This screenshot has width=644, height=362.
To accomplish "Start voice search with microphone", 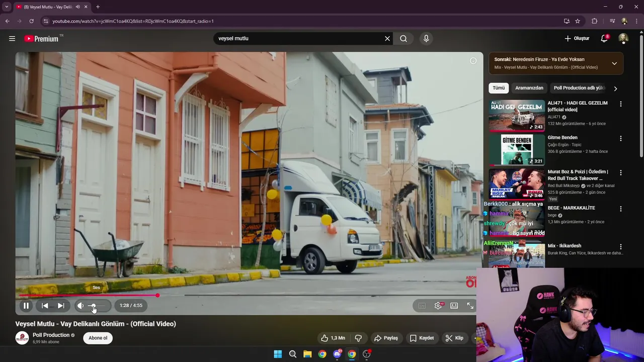I will (x=426, y=38).
